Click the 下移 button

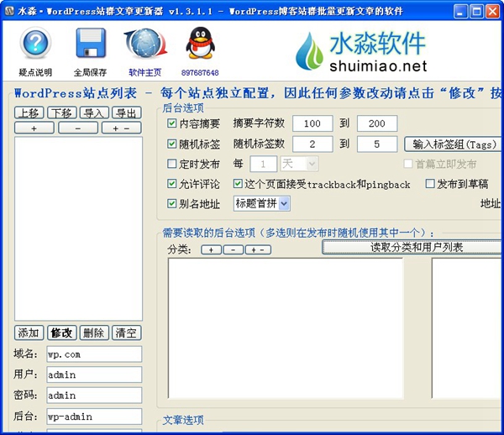click(61, 113)
